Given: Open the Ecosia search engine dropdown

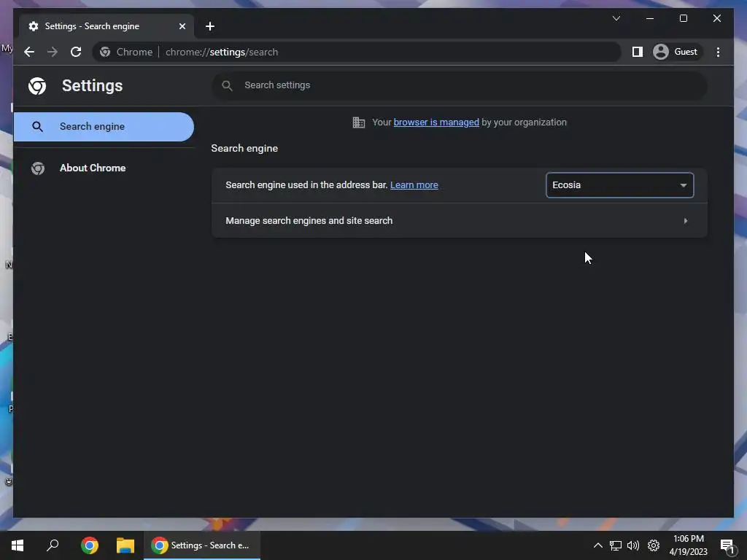Looking at the screenshot, I should (x=619, y=184).
